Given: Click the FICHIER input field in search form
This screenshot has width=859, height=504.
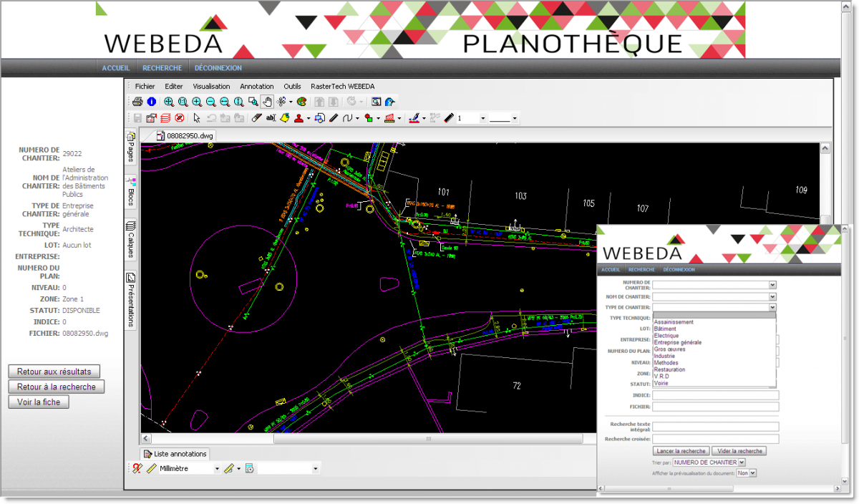Looking at the screenshot, I should pyautogui.click(x=716, y=407).
